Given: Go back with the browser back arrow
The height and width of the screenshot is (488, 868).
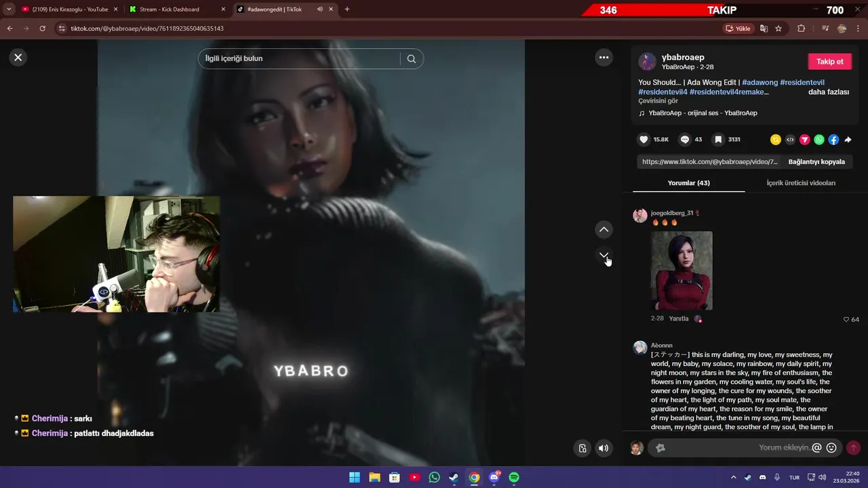Looking at the screenshot, I should 9,28.
